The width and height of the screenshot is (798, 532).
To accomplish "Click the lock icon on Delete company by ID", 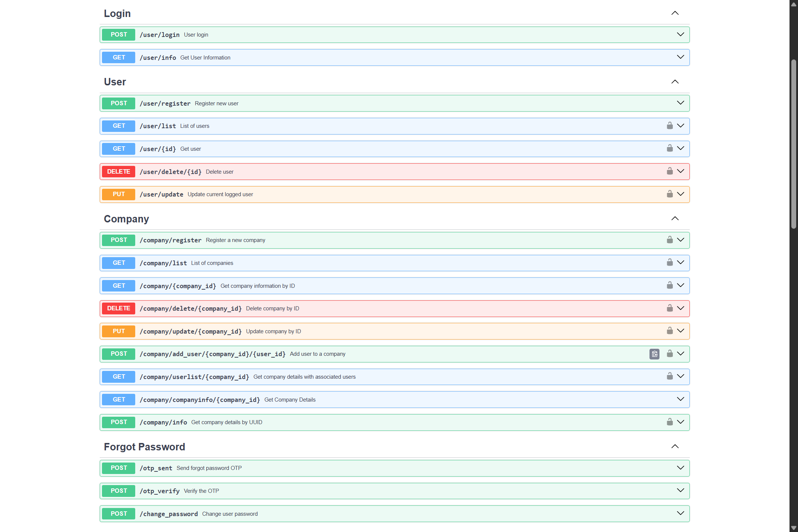I will [x=669, y=308].
